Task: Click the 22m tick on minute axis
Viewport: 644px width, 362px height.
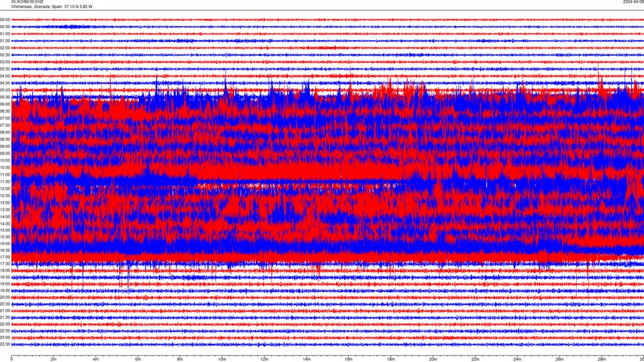Action: coord(475,359)
